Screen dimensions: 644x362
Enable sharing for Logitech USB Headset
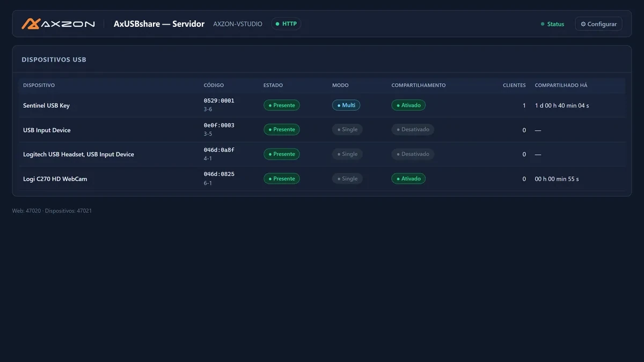(413, 154)
